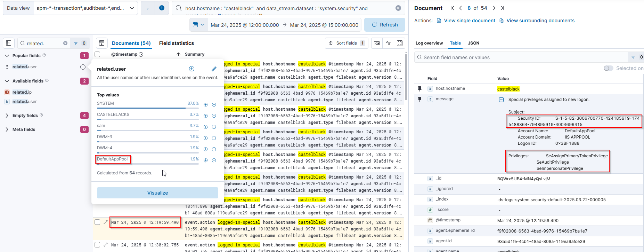Unpin the message field
The width and height of the screenshot is (644, 252).
pos(419,99)
